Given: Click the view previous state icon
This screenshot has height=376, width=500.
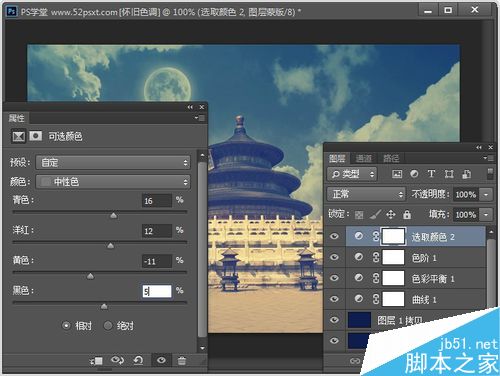Looking at the screenshot, I should point(117,360).
